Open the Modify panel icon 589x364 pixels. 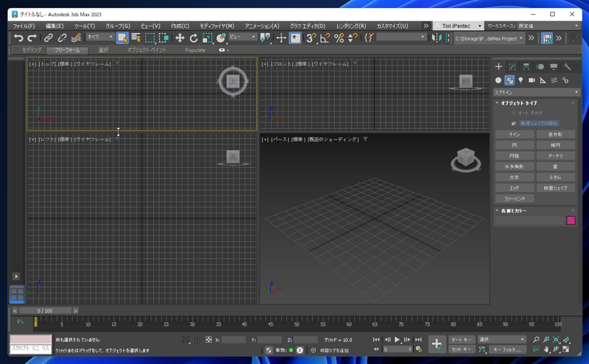pyautogui.click(x=512, y=67)
